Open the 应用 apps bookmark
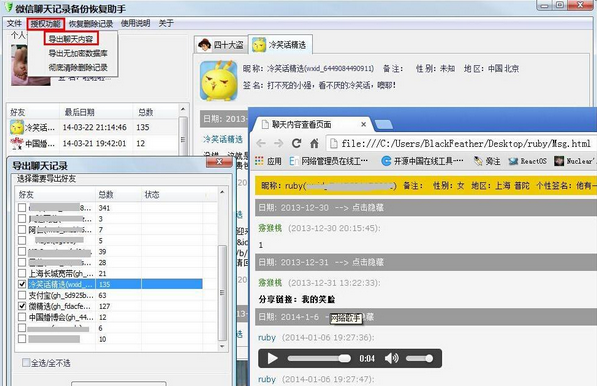This screenshot has width=597, height=386. tap(268, 161)
